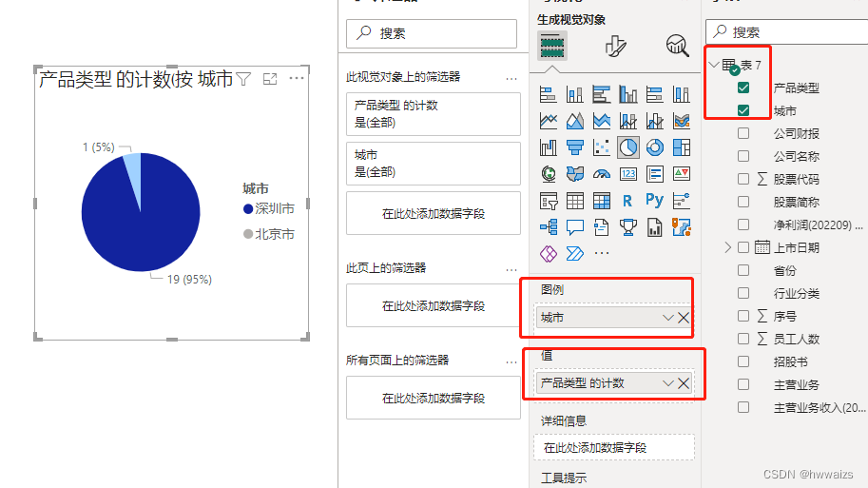The image size is (868, 488).
Task: Remove 产品类型 的计数 from the 值 well
Action: 684,383
